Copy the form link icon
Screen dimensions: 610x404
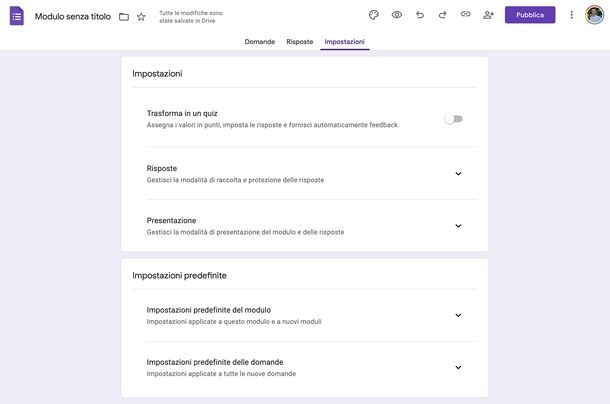tap(465, 15)
